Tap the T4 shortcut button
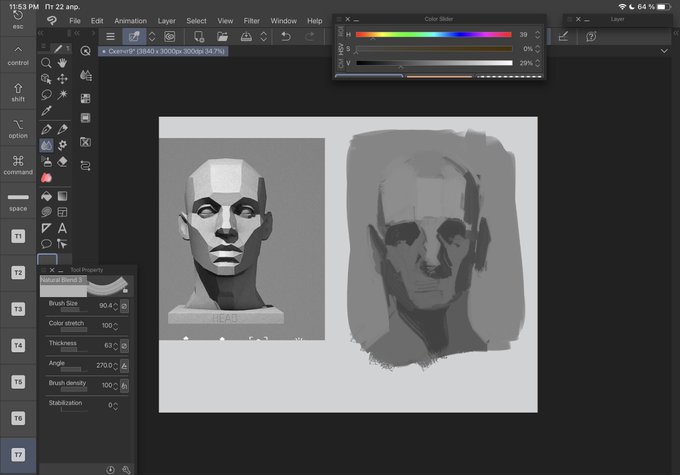Viewport: 680px width, 475px height. click(x=18, y=346)
